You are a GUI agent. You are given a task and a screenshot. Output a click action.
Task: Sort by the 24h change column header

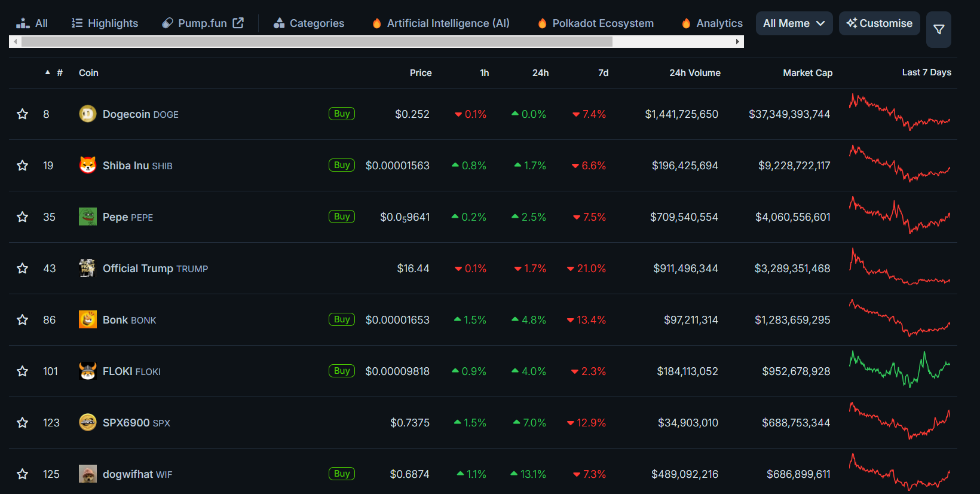540,72
